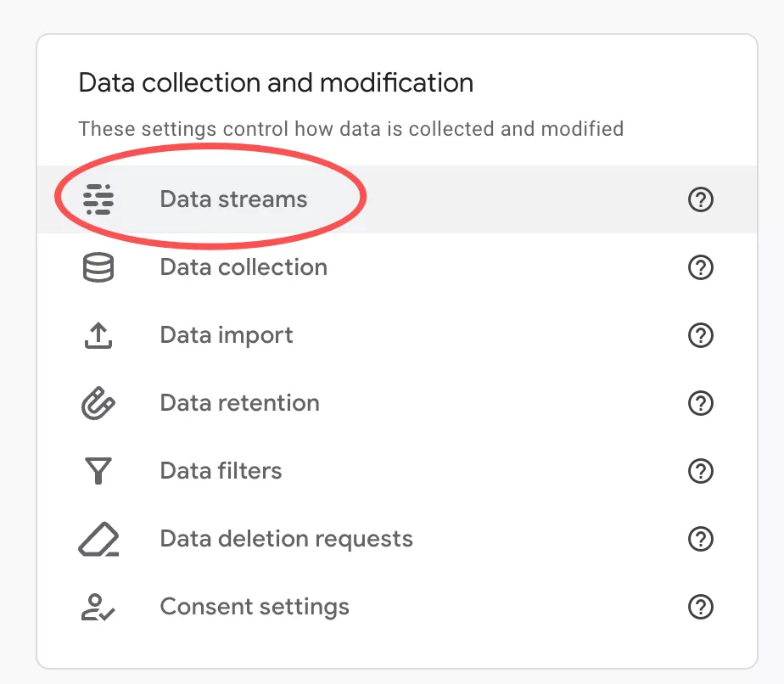This screenshot has height=684, width=784.
Task: Open the Data streams settings
Action: (233, 199)
